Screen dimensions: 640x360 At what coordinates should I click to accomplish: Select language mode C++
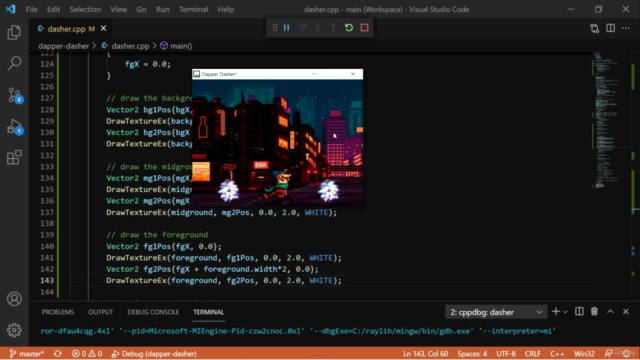click(557, 353)
